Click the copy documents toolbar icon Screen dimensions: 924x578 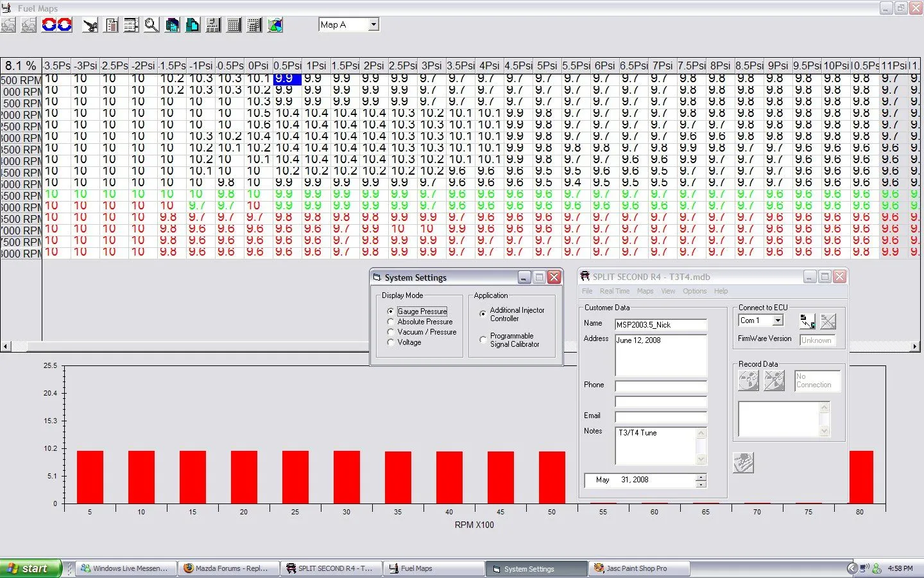(x=172, y=25)
